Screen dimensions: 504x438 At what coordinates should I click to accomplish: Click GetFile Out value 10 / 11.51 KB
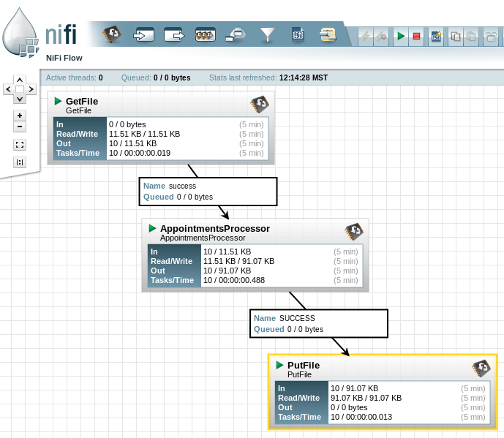(x=132, y=143)
